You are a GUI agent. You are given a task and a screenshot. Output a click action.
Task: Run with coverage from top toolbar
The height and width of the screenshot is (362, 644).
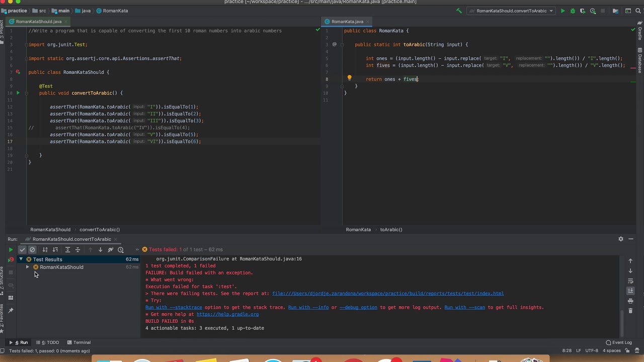[x=583, y=11]
